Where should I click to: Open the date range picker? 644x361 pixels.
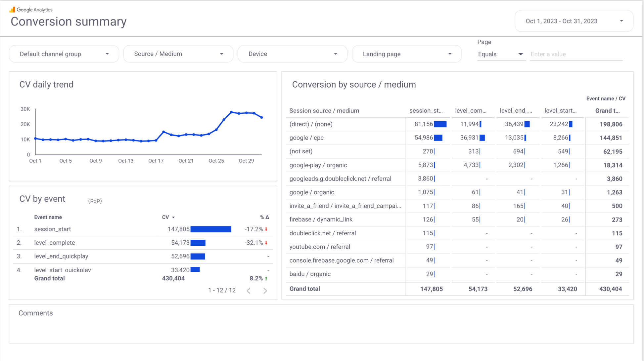(x=574, y=21)
